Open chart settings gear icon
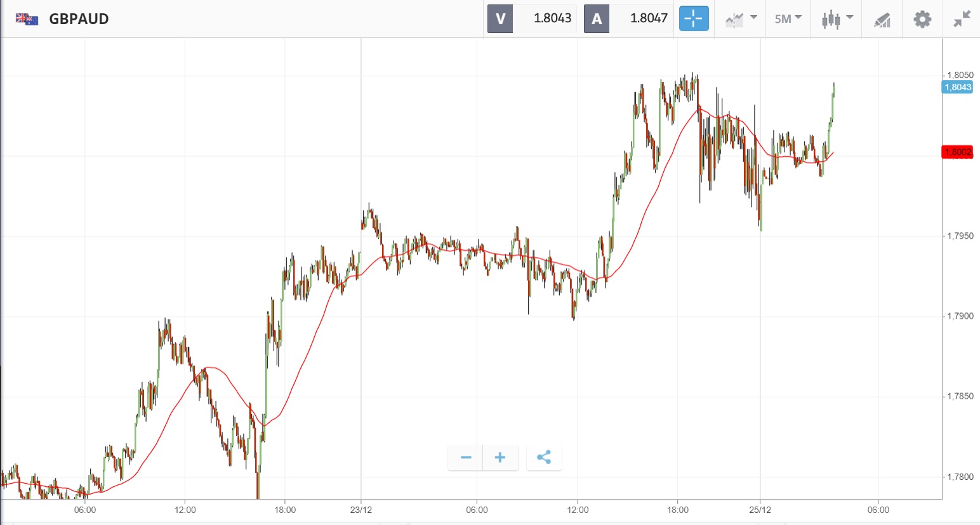The width and height of the screenshot is (980, 525). click(x=922, y=19)
